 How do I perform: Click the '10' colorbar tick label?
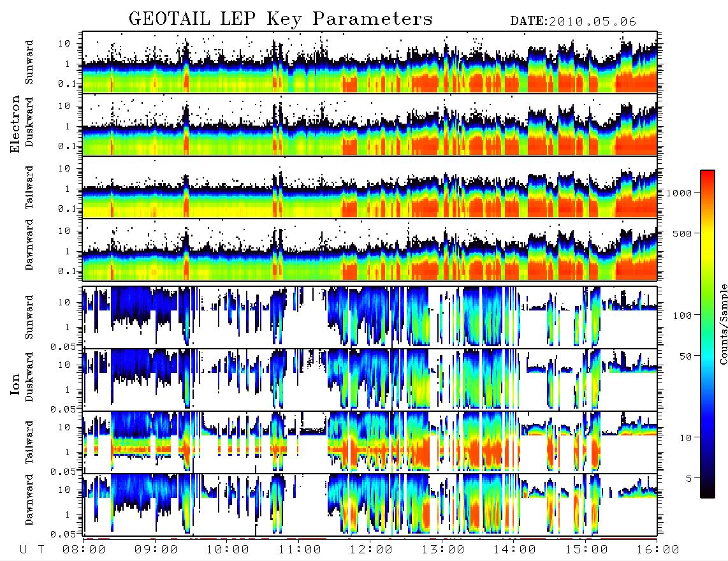[685, 437]
